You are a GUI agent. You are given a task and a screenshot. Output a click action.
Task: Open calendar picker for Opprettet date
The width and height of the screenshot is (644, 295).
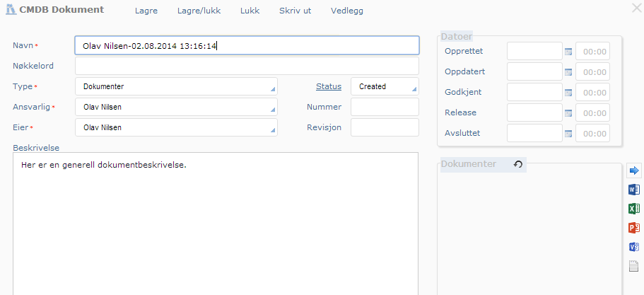point(568,52)
